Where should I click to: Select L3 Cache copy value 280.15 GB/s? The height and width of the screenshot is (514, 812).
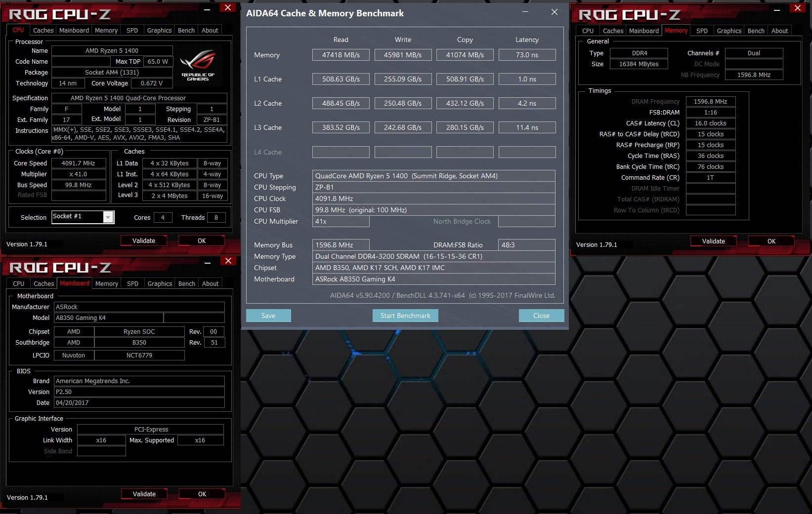[465, 127]
